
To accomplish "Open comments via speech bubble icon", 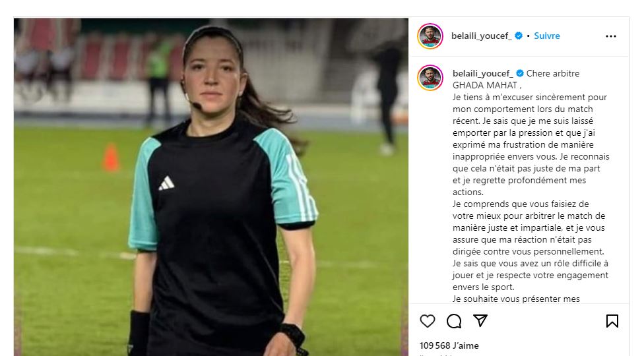I will click(454, 321).
